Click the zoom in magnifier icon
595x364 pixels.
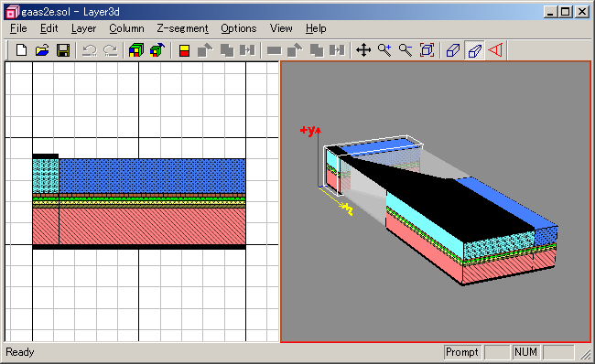tap(384, 50)
